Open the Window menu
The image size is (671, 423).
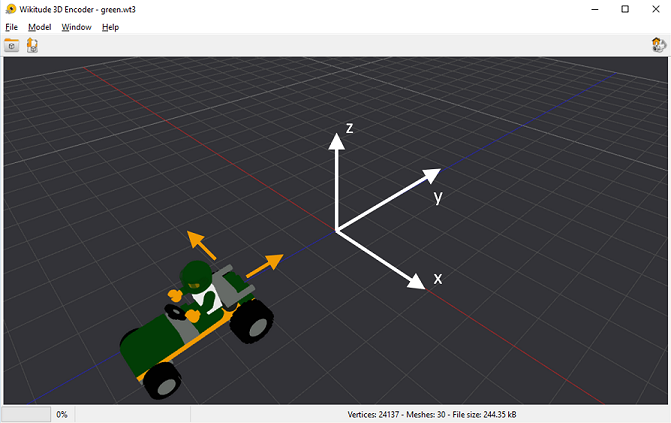click(x=76, y=27)
